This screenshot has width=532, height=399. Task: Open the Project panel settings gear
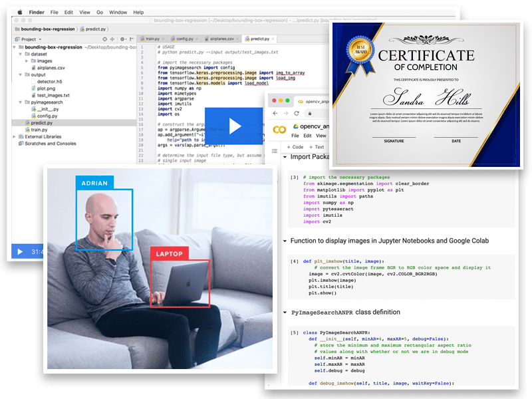[122, 39]
